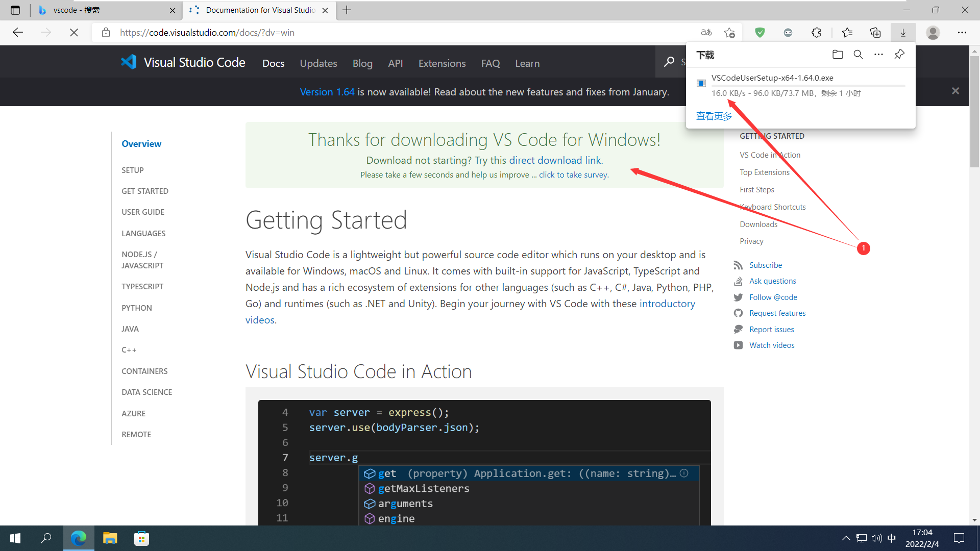980x551 pixels.
Task: Click 查看更多 in the downloads panel
Action: (714, 116)
